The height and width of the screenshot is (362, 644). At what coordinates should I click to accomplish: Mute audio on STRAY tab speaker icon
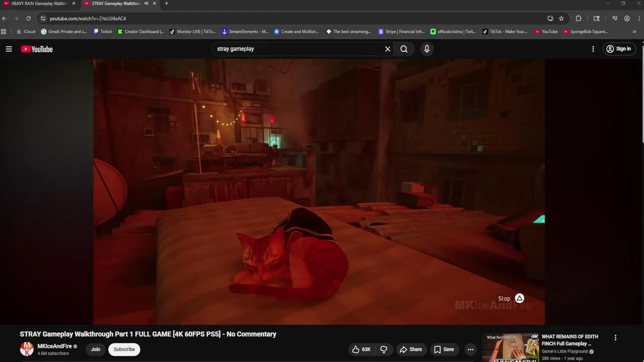[x=146, y=4]
